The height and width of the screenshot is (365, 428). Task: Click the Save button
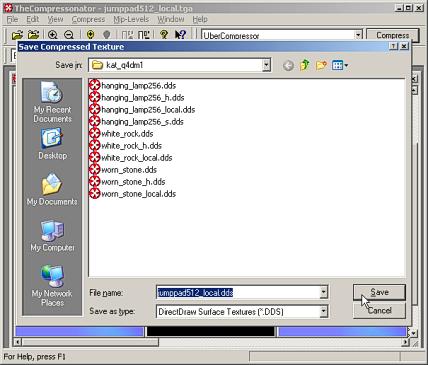pyautogui.click(x=379, y=292)
